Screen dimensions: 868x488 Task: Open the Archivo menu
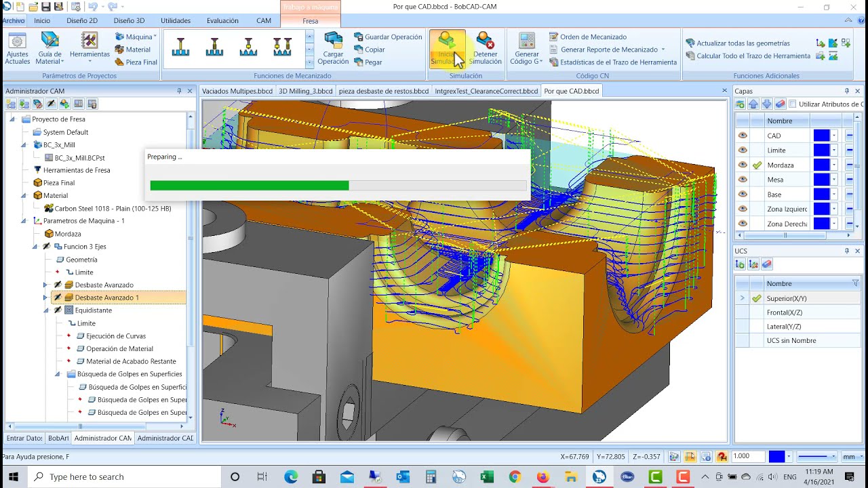[x=13, y=20]
